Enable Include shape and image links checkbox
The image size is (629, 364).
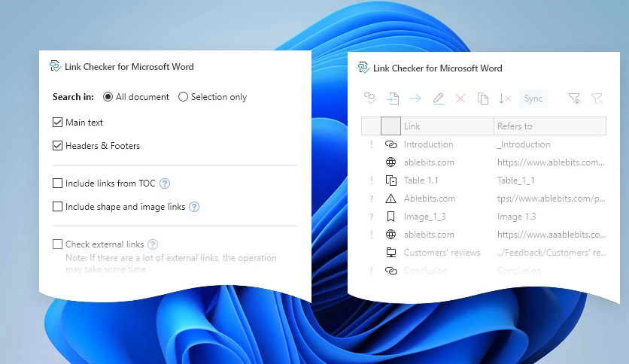click(57, 207)
